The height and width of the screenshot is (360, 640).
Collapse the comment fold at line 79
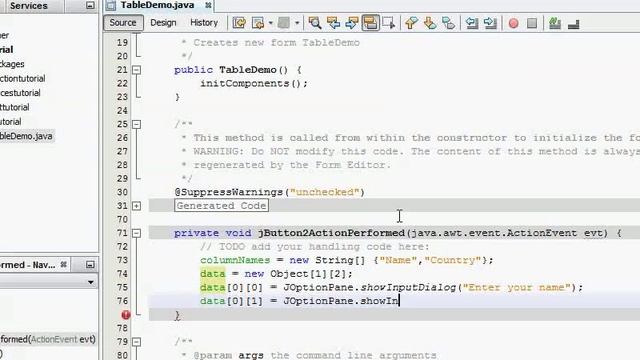(x=137, y=342)
